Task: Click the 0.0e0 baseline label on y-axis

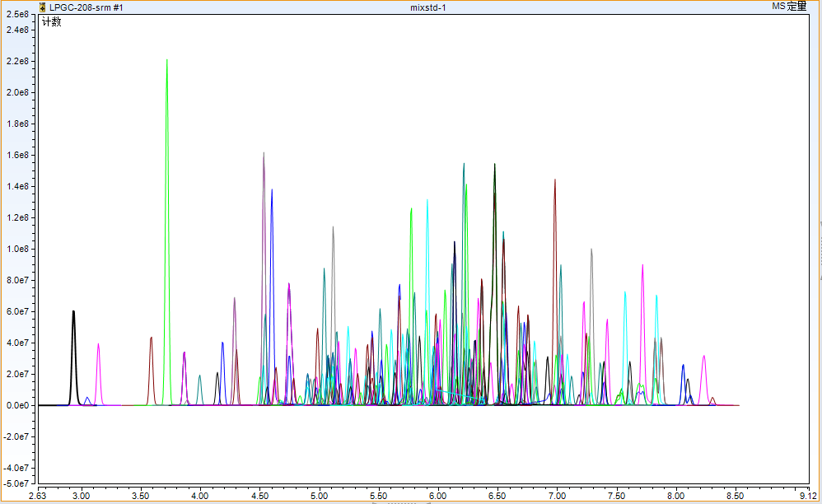Action: [18, 405]
